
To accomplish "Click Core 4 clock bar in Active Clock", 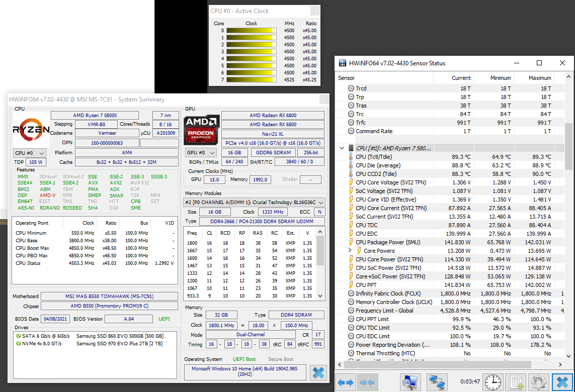I will (x=251, y=59).
